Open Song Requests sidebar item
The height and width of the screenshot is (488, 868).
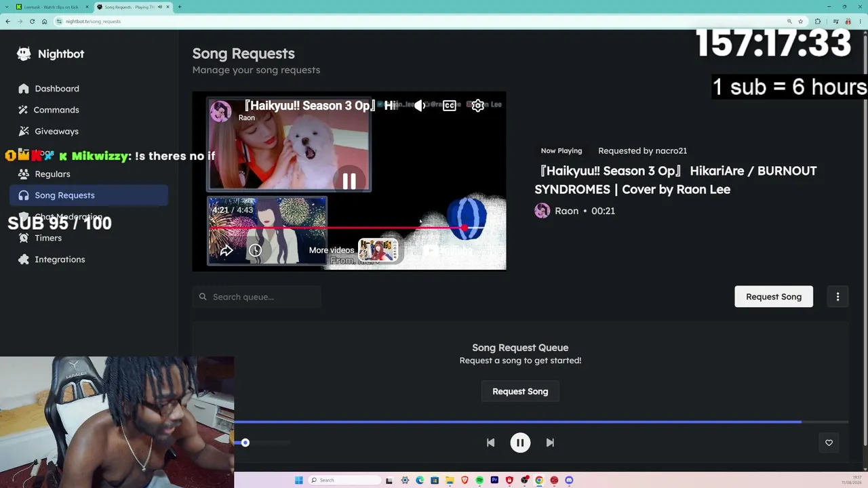[x=89, y=195]
